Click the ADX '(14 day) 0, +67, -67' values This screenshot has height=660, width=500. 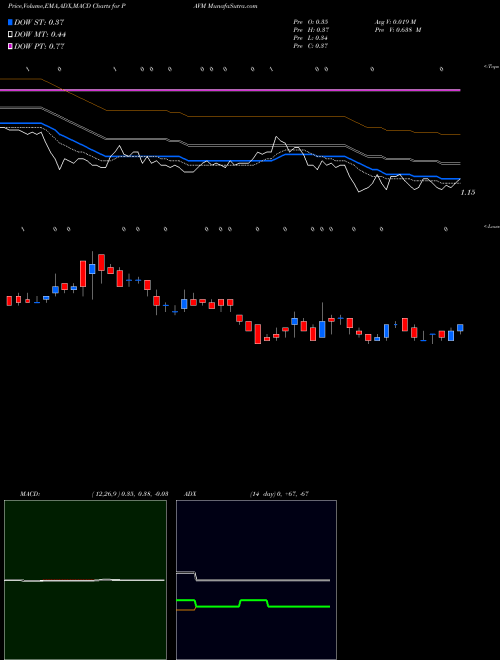tap(279, 494)
